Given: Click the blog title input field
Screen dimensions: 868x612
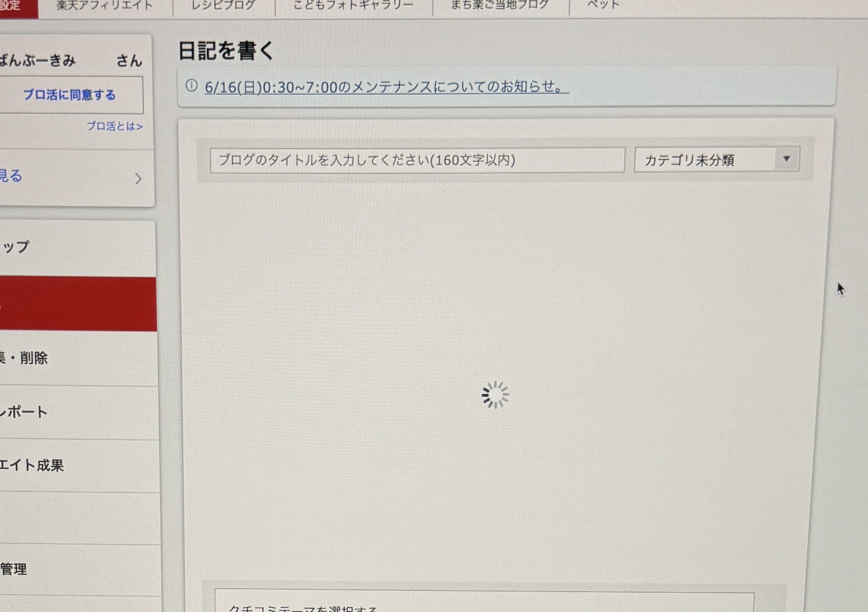Looking at the screenshot, I should [416, 160].
